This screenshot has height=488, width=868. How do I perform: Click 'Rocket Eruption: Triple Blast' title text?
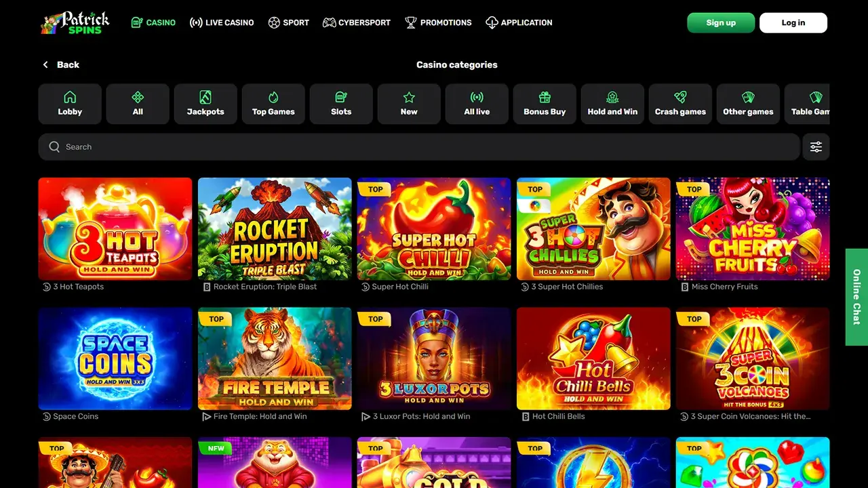click(x=265, y=287)
